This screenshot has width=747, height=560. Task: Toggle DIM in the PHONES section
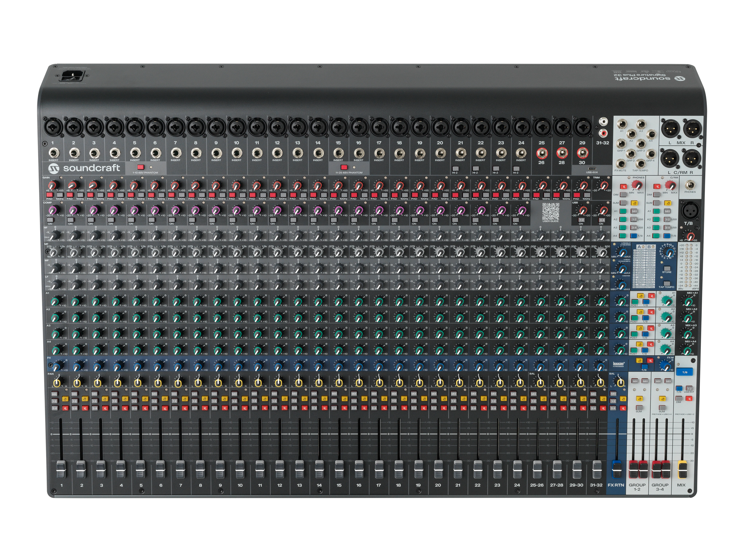tap(623, 195)
